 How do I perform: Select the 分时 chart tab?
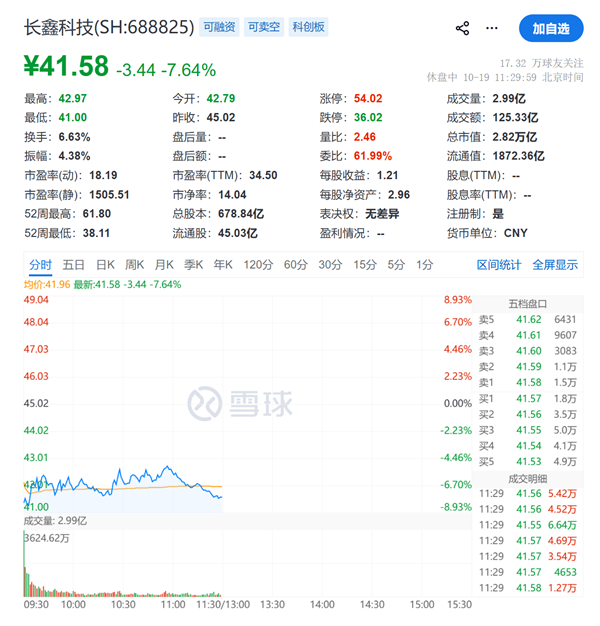[x=40, y=265]
